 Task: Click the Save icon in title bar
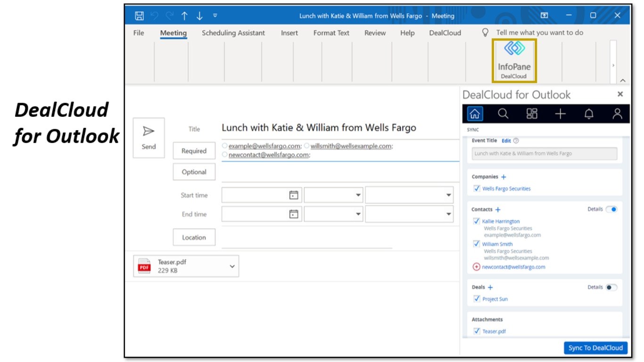[x=139, y=16]
